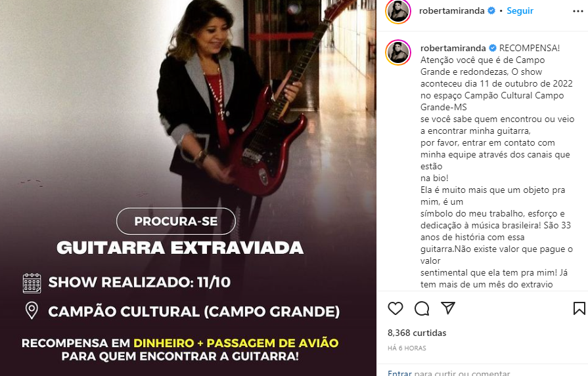Click the RECOMPENSA caption text

pos(529,48)
